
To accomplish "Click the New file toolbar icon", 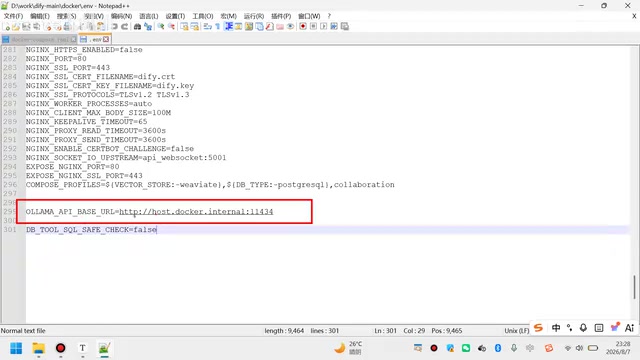I will 6,27.
